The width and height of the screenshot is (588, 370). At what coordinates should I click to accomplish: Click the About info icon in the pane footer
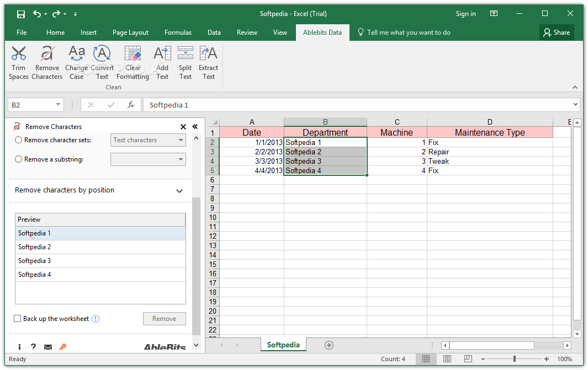[19, 347]
